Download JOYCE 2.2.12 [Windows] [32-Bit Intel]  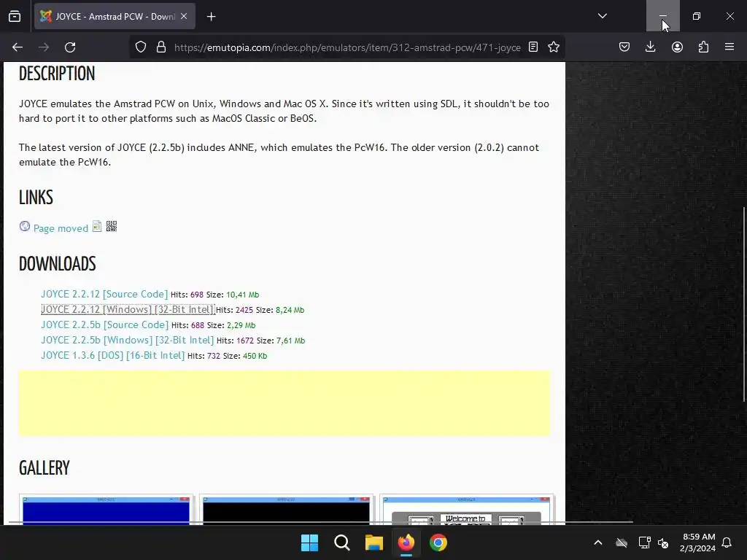[x=128, y=309]
